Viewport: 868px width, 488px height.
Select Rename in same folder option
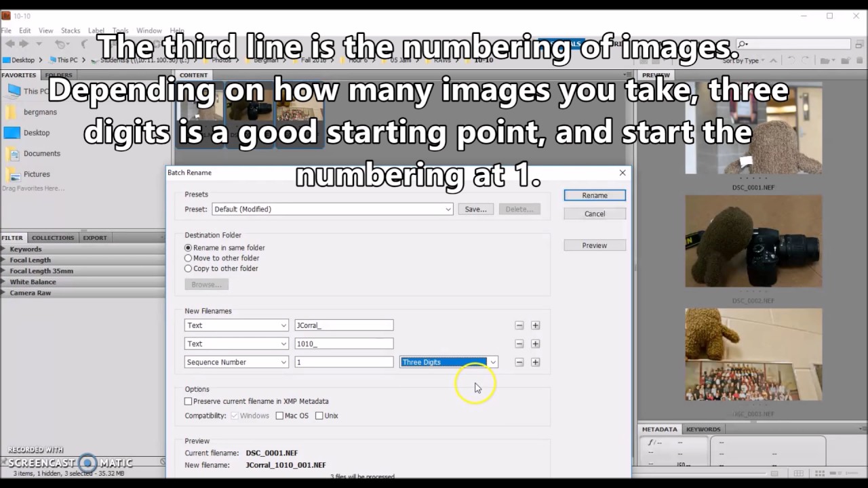[x=224, y=248]
